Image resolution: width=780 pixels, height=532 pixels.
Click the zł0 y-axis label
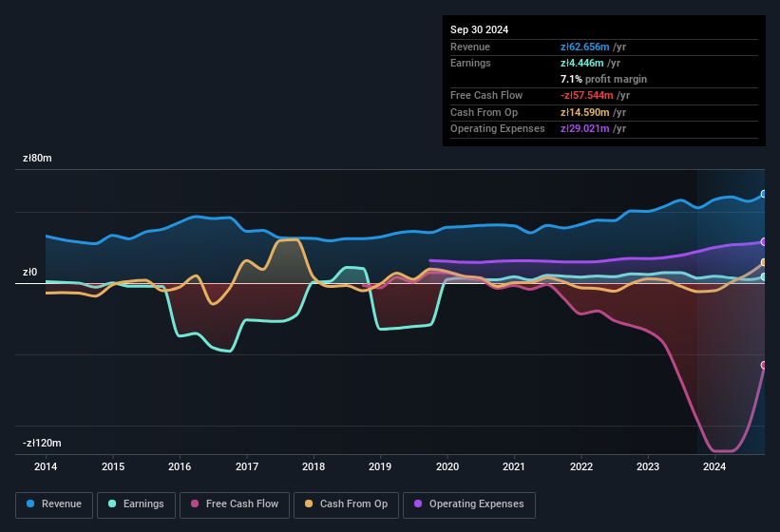point(29,272)
